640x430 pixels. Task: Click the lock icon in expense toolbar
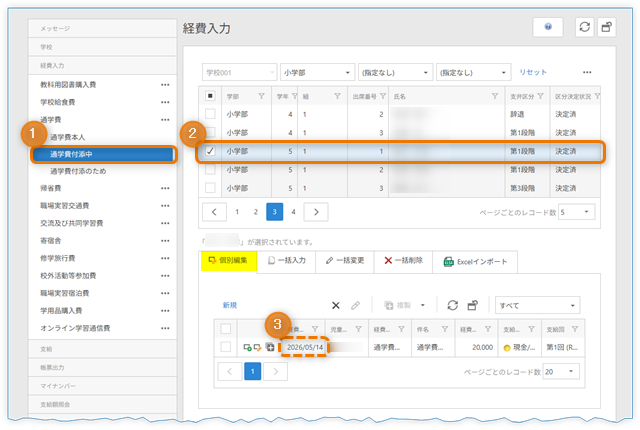(473, 305)
